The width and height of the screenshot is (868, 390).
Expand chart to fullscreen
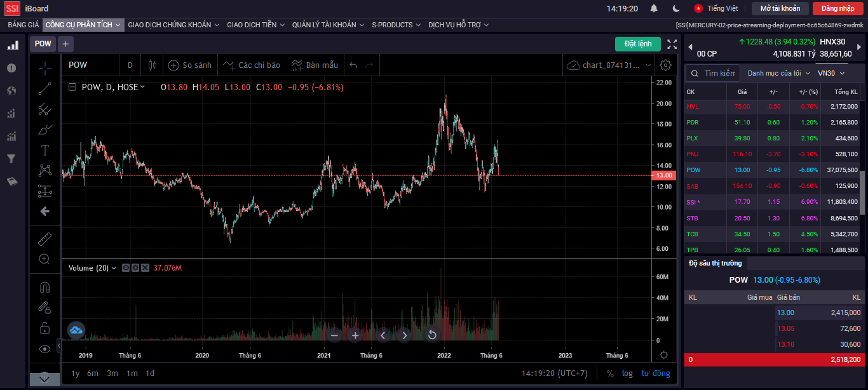click(x=672, y=44)
